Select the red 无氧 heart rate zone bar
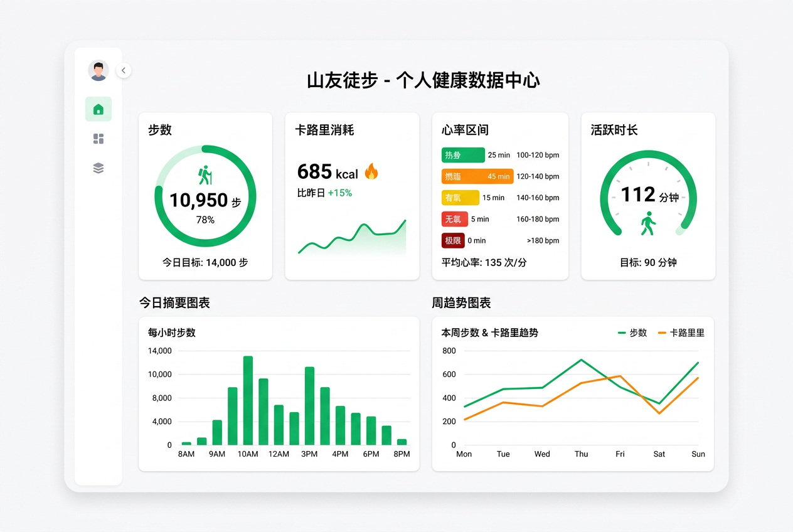The image size is (793, 532). [x=455, y=219]
